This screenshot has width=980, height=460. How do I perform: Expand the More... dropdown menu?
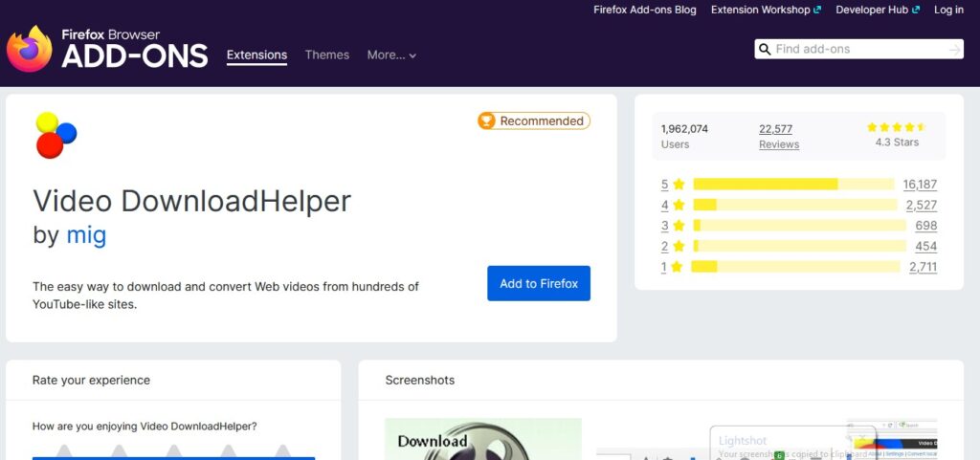point(391,55)
